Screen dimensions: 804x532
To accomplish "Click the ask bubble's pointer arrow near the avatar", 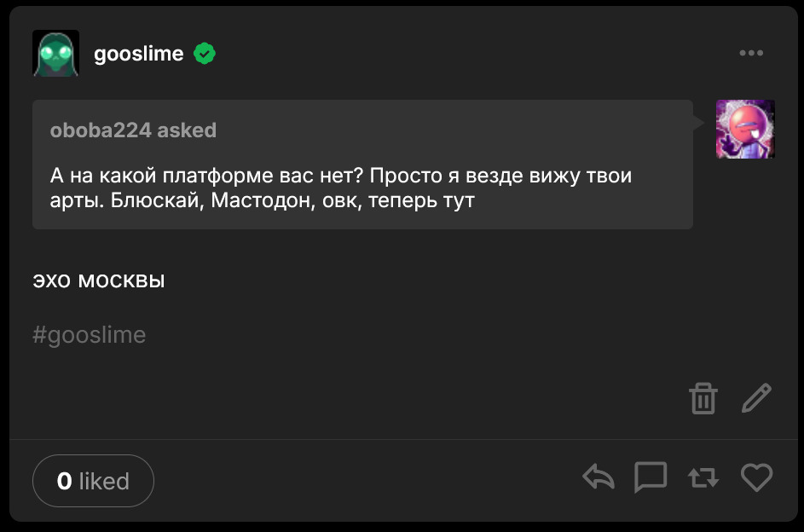I will [699, 124].
